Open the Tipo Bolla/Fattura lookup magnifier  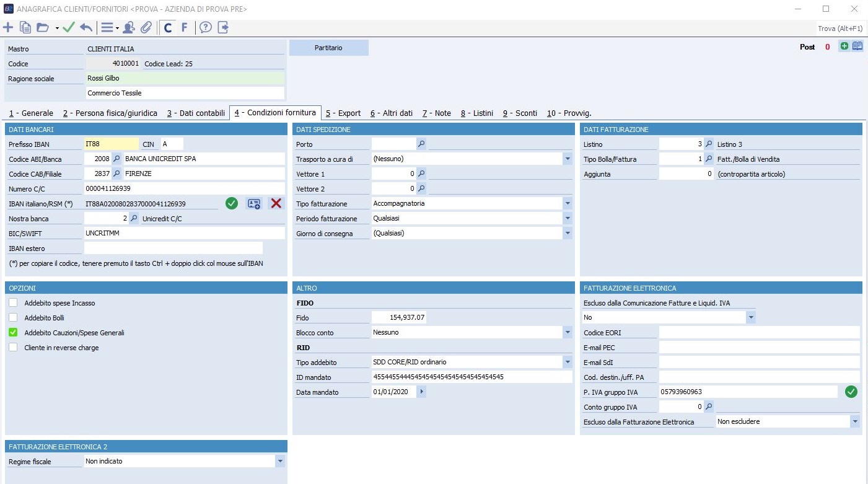pyautogui.click(x=709, y=159)
